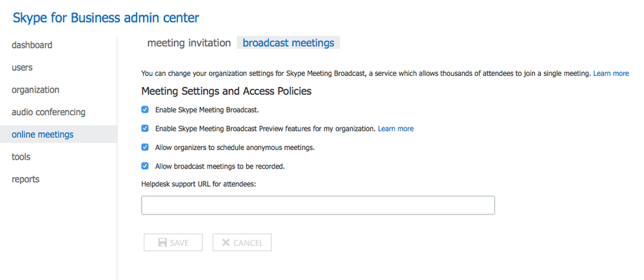Select the broadcast meetings tab
Image resolution: width=644 pixels, height=280 pixels.
[x=288, y=42]
